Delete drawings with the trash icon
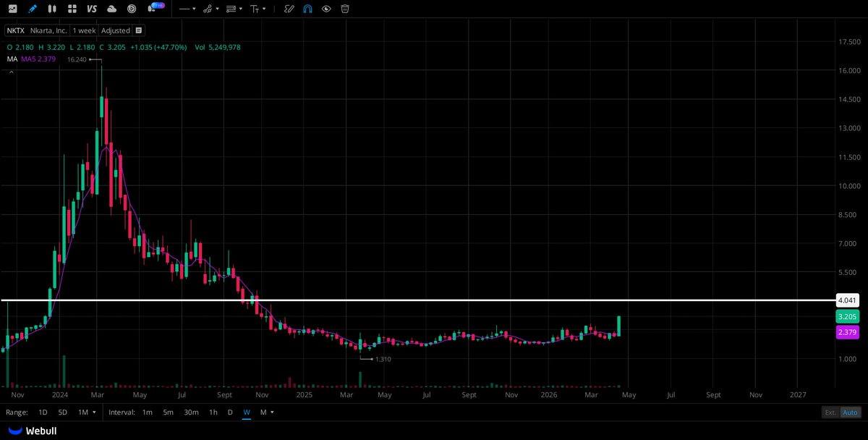Image resolution: width=868 pixels, height=440 pixels. [345, 9]
